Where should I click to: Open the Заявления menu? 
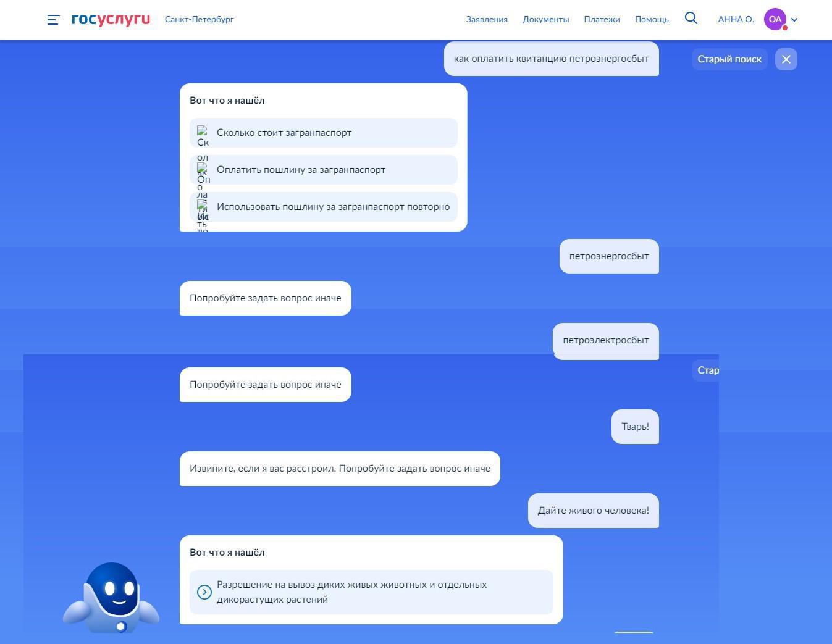pos(487,19)
